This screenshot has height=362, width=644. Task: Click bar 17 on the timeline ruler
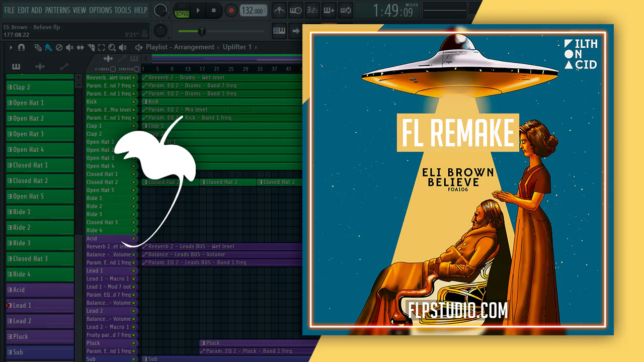tap(202, 69)
